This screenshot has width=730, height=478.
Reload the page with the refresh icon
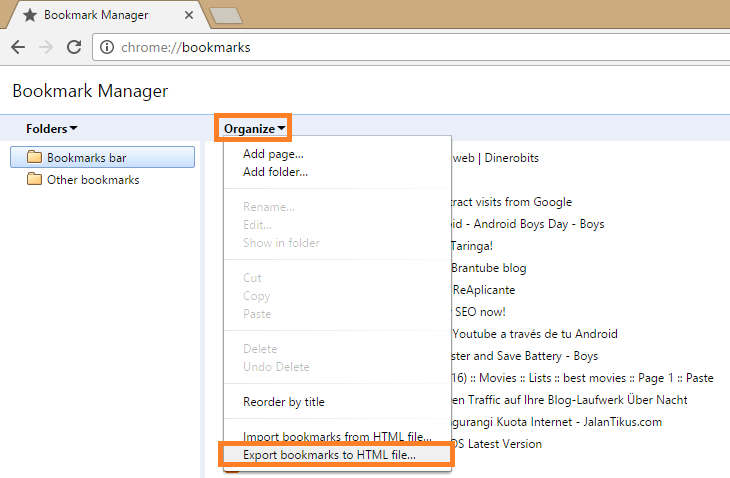tap(73, 47)
